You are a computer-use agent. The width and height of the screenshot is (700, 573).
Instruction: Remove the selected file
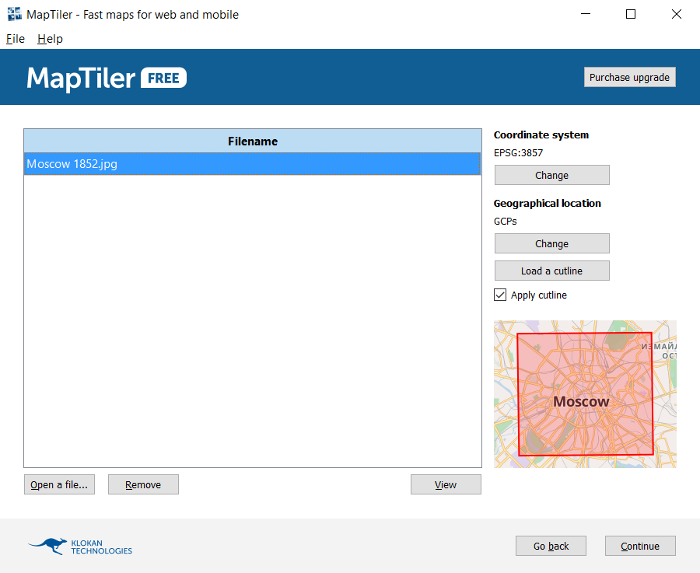coord(143,485)
